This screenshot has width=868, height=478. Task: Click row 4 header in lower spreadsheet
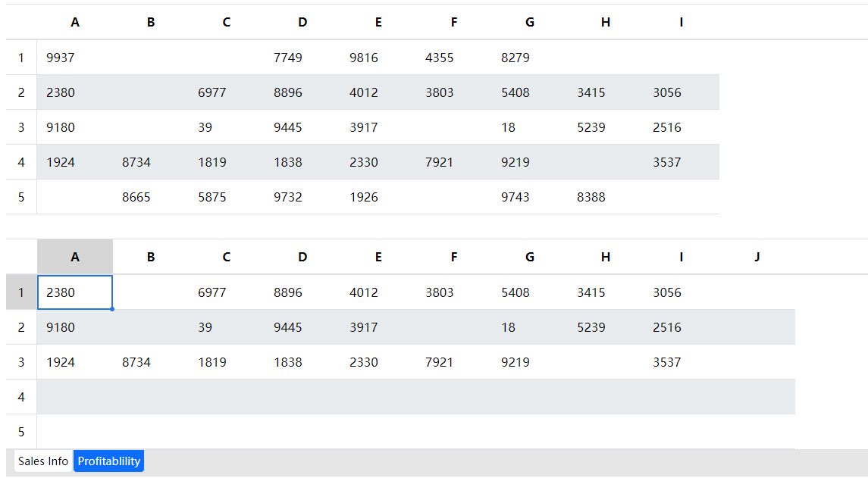(21, 397)
